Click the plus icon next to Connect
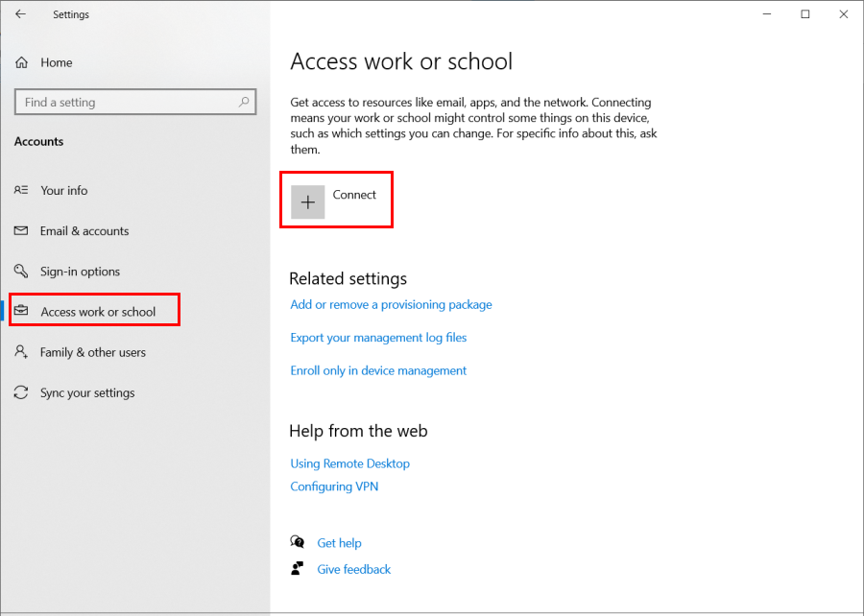The image size is (864, 616). [x=307, y=202]
